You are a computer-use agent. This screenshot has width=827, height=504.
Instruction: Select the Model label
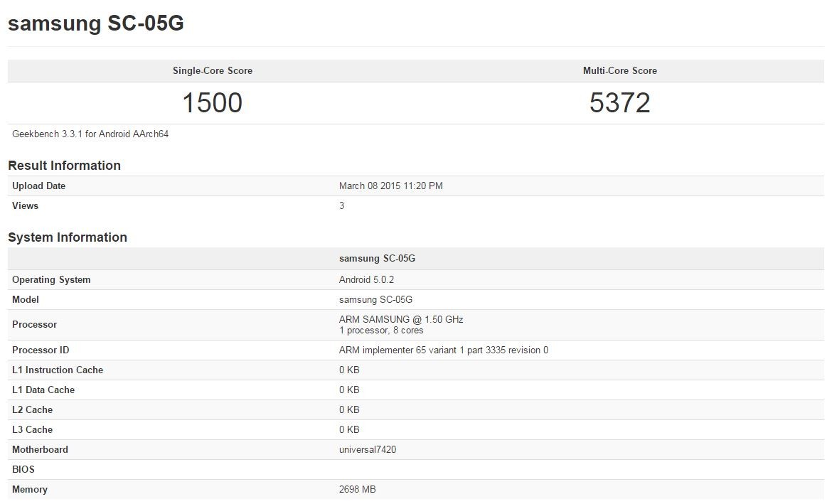[x=26, y=299]
